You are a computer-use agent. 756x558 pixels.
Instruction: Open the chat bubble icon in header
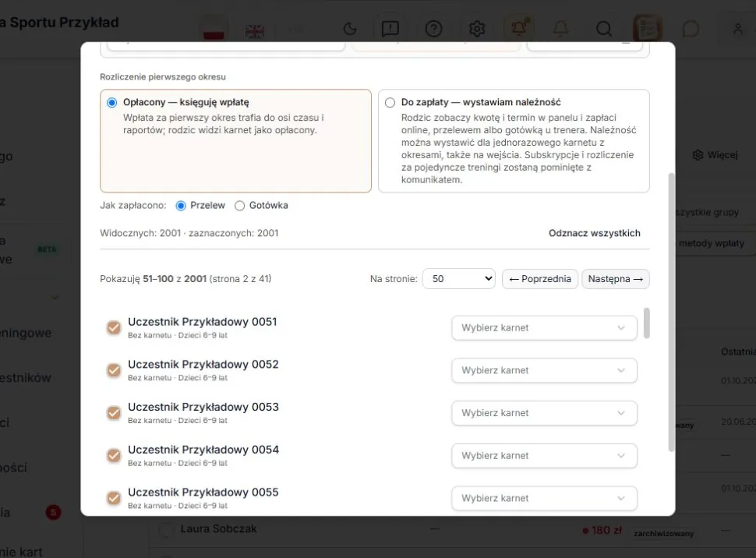[691, 29]
